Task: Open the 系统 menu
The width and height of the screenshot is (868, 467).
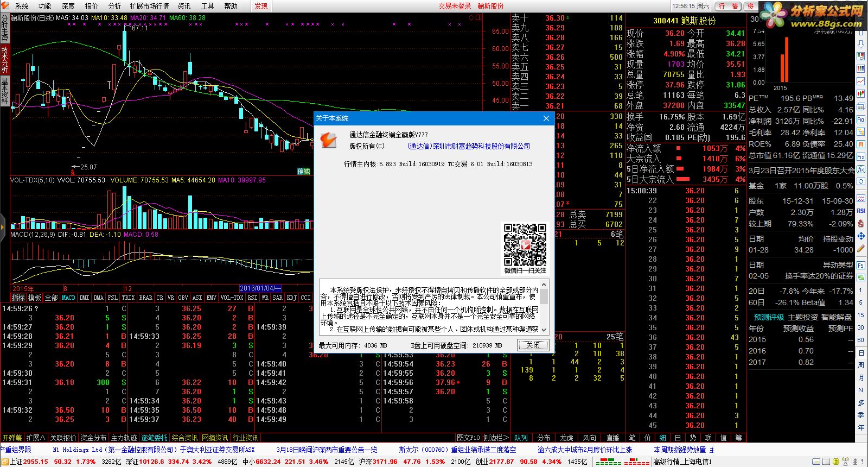Action: pos(22,6)
